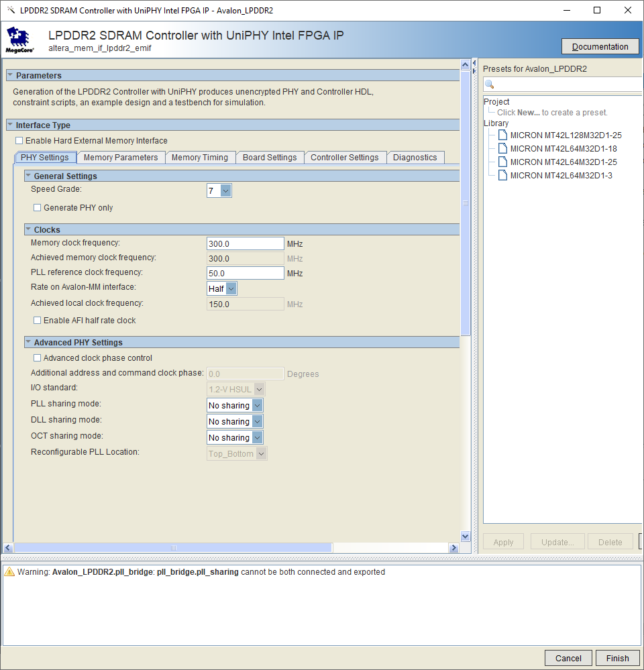Click the Achieved memory clock frequency value
The image size is (644, 670).
tap(246, 258)
